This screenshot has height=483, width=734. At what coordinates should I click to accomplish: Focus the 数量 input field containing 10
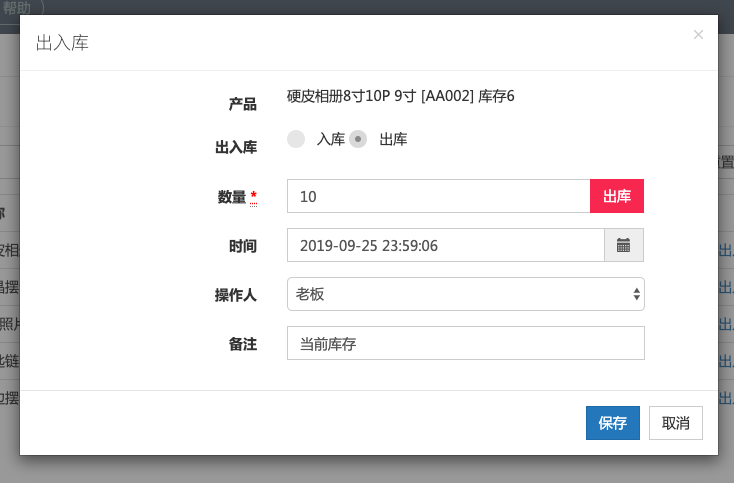tap(438, 196)
